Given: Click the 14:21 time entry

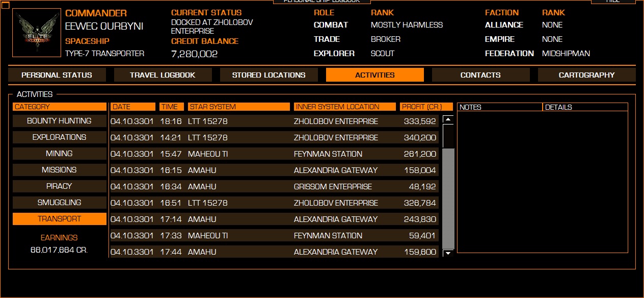Looking at the screenshot, I should pyautogui.click(x=171, y=138).
